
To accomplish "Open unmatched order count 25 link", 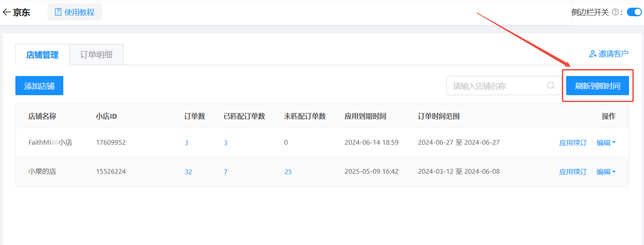I will 288,172.
